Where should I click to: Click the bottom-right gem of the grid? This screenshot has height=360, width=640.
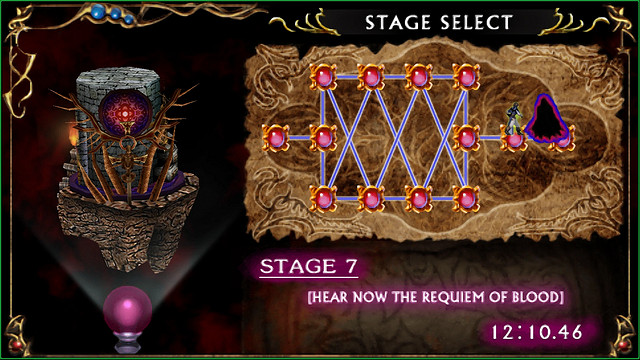pos(466,199)
